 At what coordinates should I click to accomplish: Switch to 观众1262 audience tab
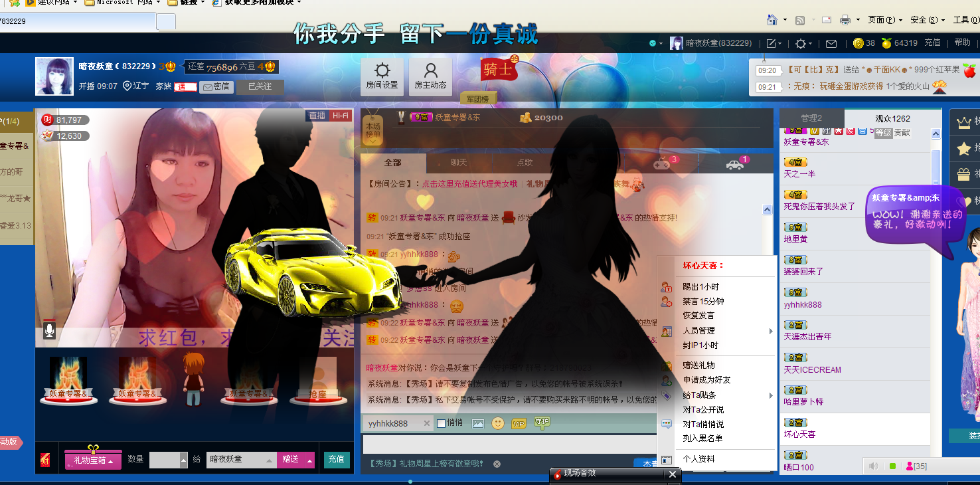point(892,118)
